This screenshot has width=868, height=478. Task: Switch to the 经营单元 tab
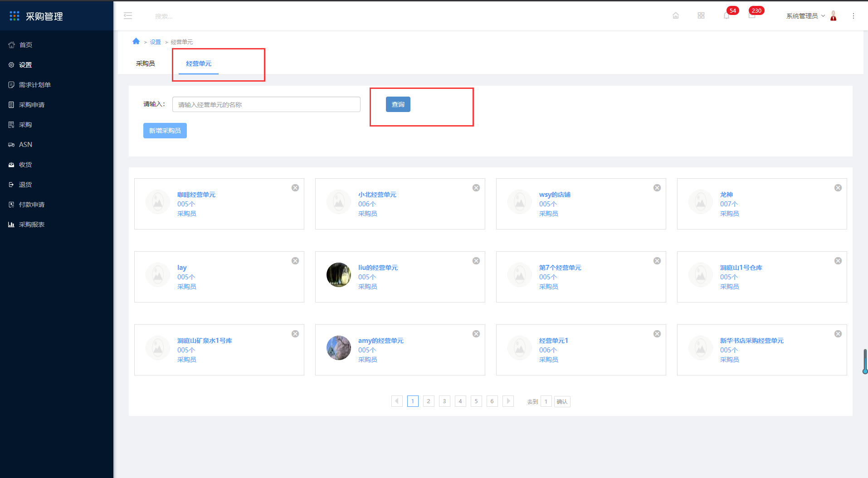pyautogui.click(x=199, y=63)
